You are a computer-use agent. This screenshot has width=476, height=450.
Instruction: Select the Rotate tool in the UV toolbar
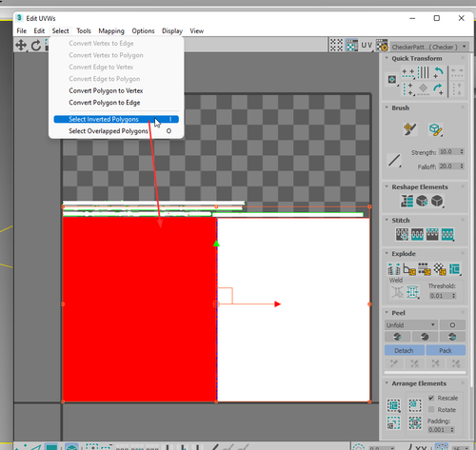(36, 46)
